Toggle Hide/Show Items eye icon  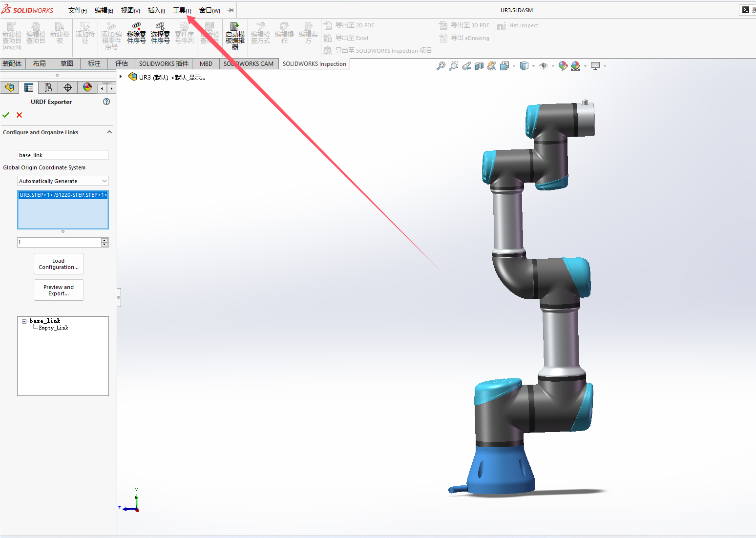tap(544, 66)
